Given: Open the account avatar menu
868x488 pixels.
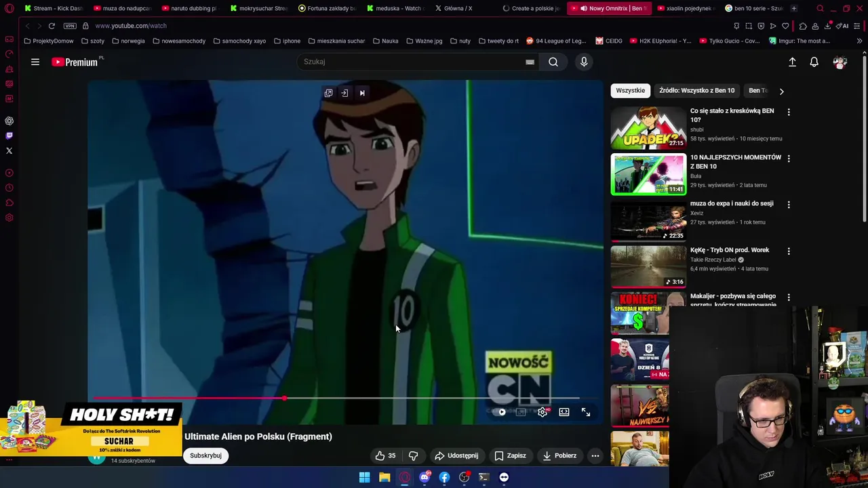Looking at the screenshot, I should point(840,62).
